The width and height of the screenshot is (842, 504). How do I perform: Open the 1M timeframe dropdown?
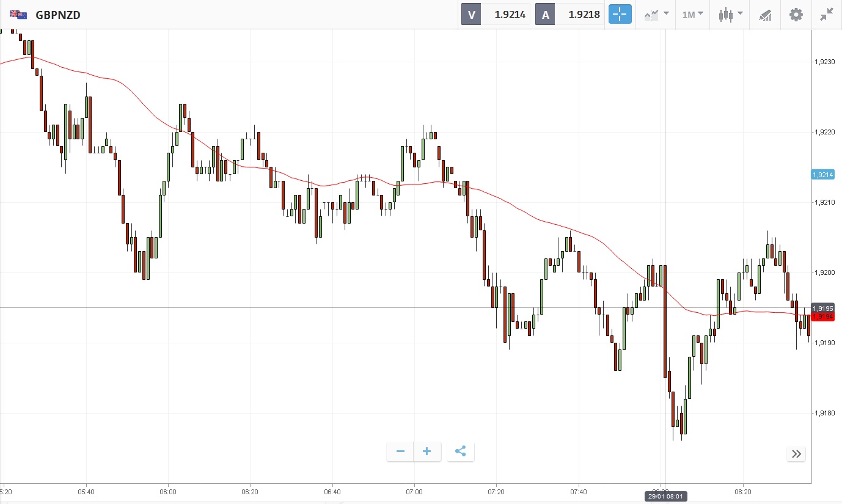click(x=692, y=15)
